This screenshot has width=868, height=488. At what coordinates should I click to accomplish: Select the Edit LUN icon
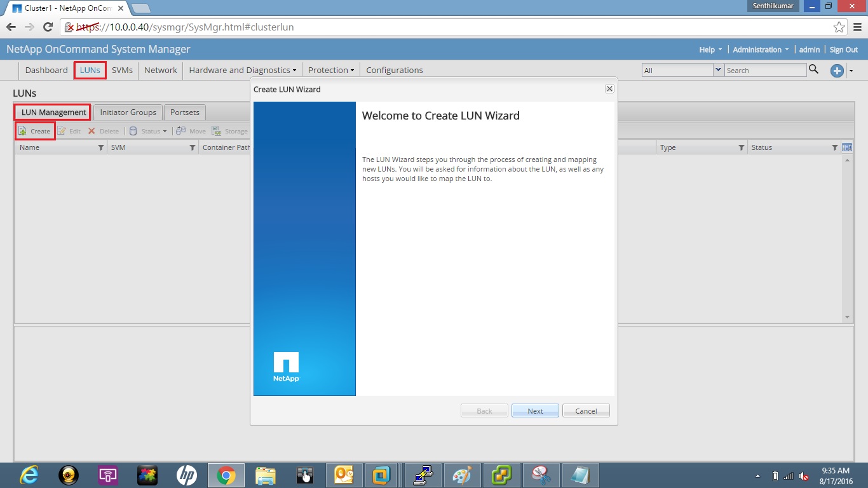coord(70,131)
